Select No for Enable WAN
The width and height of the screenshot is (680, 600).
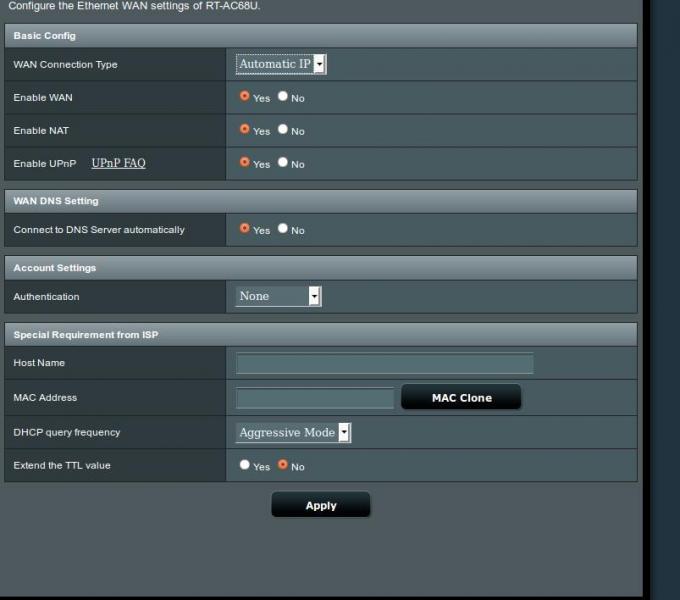[x=283, y=97]
